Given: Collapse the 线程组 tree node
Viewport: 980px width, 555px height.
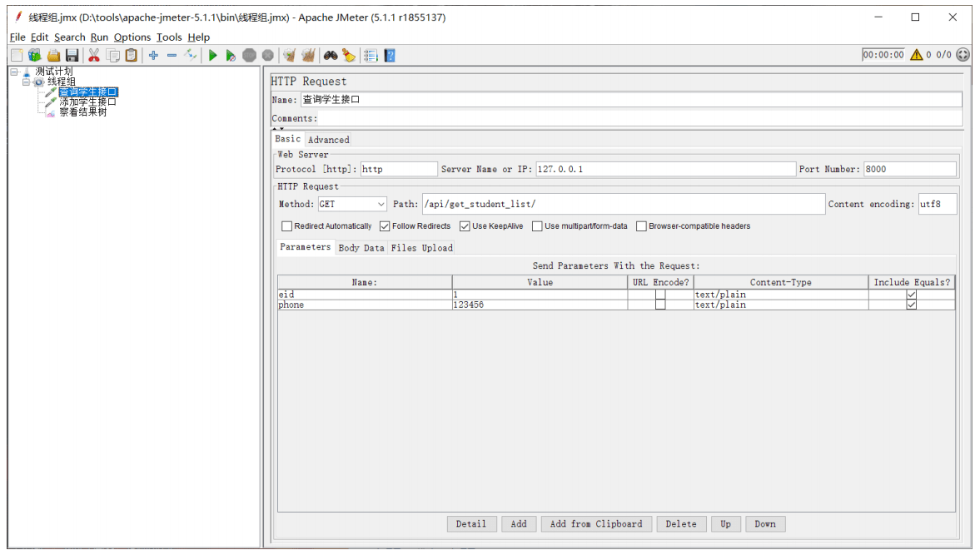Looking at the screenshot, I should tap(27, 82).
